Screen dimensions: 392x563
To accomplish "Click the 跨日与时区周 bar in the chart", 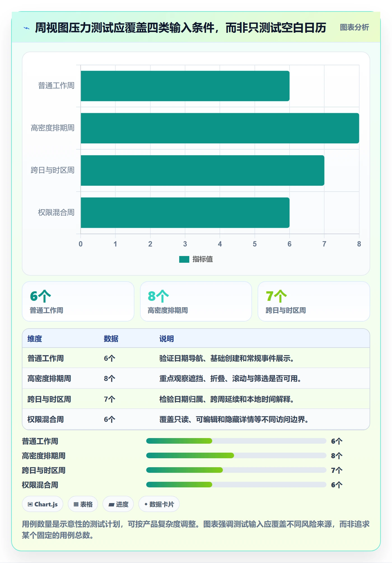I will 202,171.
